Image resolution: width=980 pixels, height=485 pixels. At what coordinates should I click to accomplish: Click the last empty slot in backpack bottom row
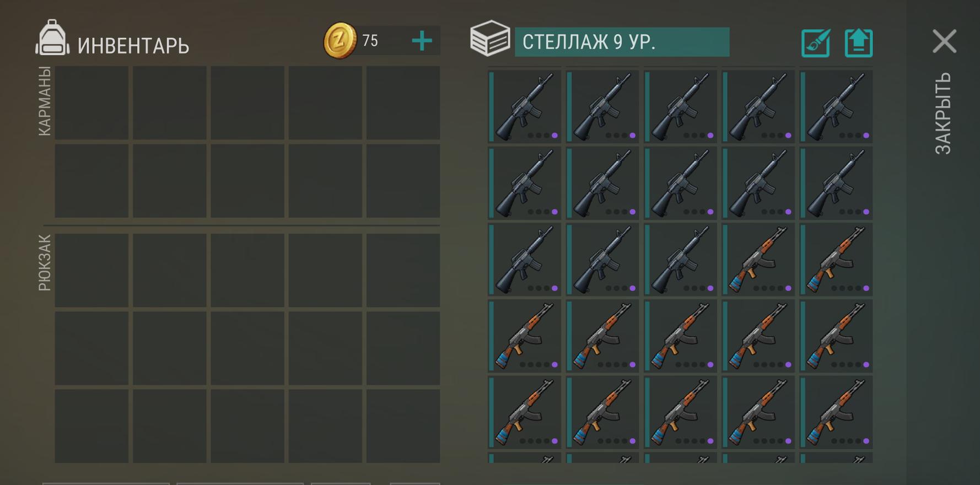[x=403, y=426]
